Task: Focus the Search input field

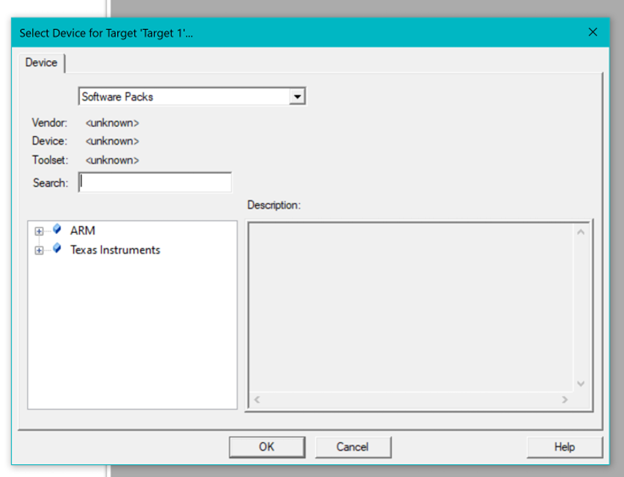Action: pos(155,183)
